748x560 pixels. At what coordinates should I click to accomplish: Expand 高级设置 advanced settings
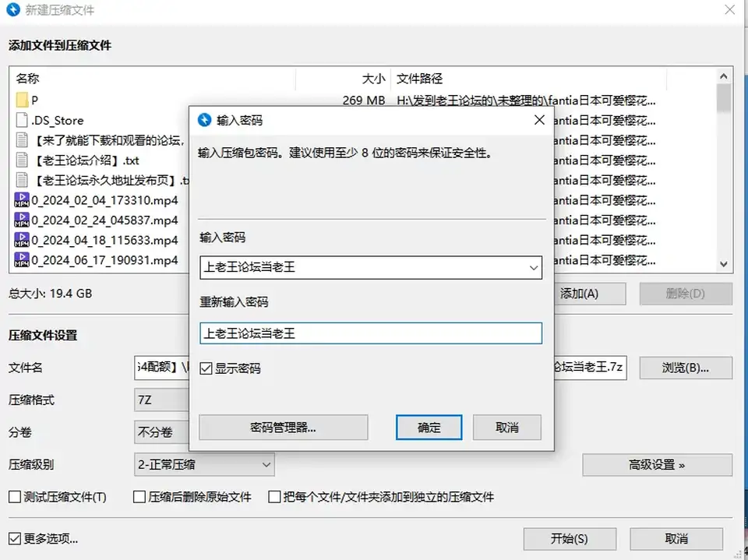tap(657, 465)
